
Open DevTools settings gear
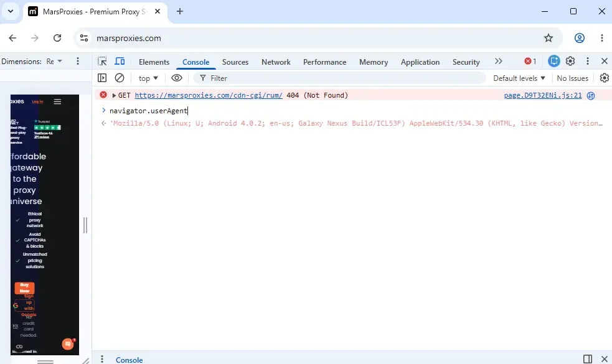pos(570,61)
